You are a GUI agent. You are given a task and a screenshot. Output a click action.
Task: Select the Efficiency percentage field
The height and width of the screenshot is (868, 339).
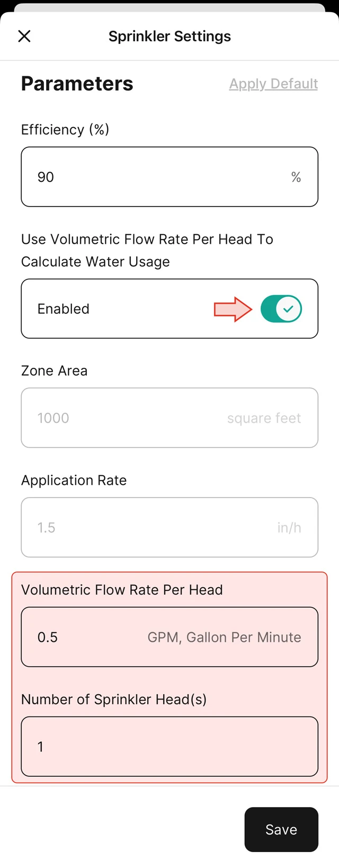tap(169, 176)
